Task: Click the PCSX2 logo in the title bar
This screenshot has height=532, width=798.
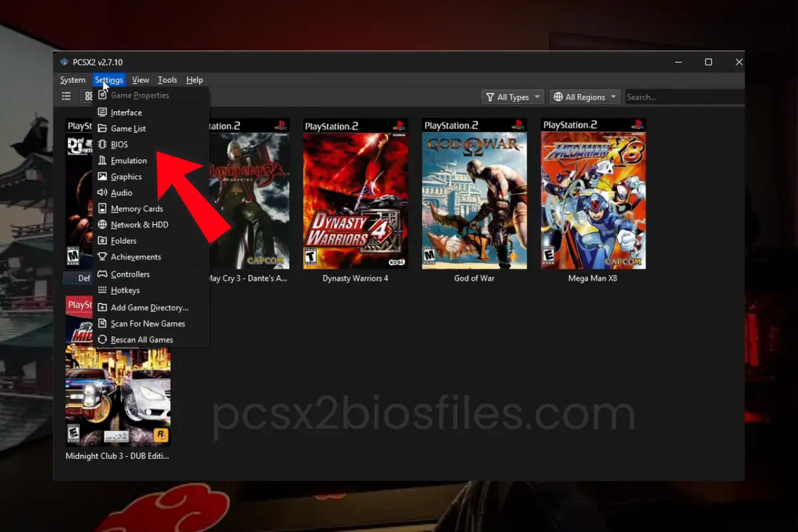Action: point(64,62)
